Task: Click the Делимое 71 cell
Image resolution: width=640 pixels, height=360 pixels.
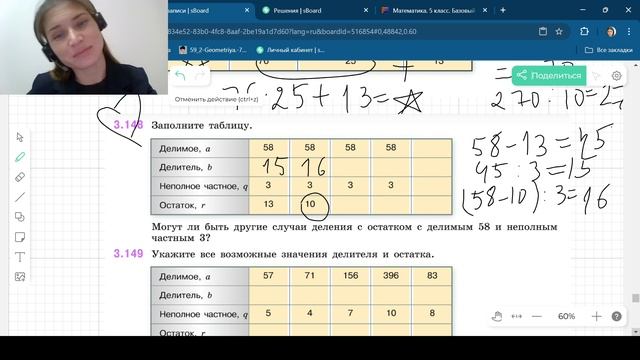Action: (x=310, y=276)
